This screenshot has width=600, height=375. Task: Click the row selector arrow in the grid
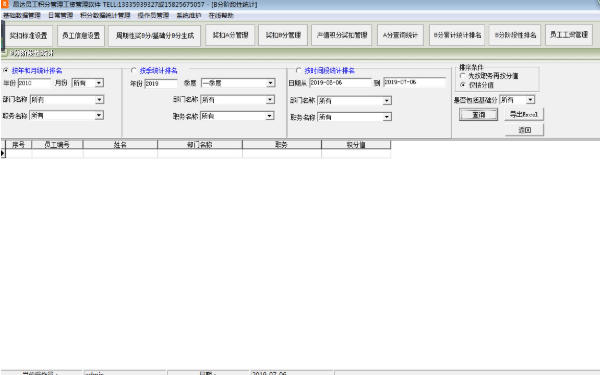coord(3,153)
